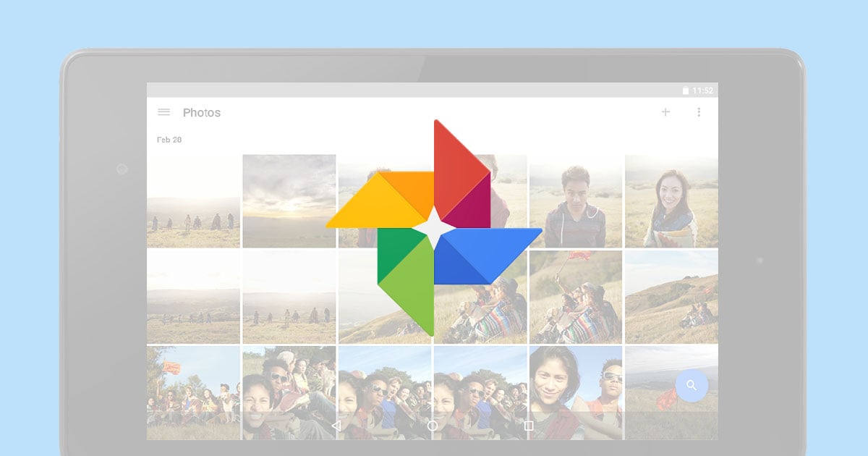
Task: Open portrait of smiling long-haired woman
Action: (671, 200)
